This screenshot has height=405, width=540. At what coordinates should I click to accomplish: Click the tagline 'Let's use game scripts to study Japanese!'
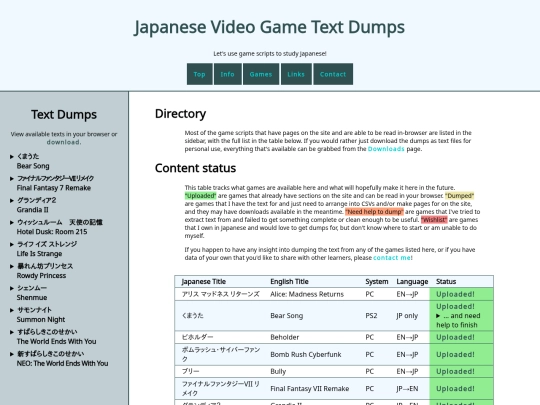point(270,54)
